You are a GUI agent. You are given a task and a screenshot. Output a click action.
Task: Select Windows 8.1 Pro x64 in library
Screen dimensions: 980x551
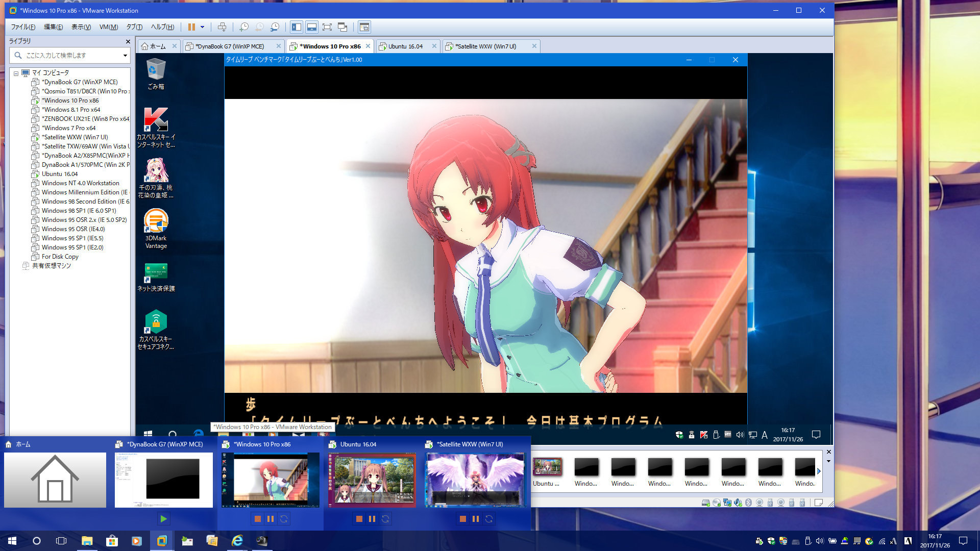click(x=71, y=110)
